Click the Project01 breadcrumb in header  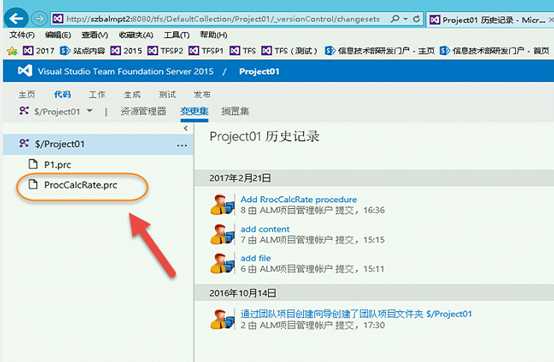259,71
